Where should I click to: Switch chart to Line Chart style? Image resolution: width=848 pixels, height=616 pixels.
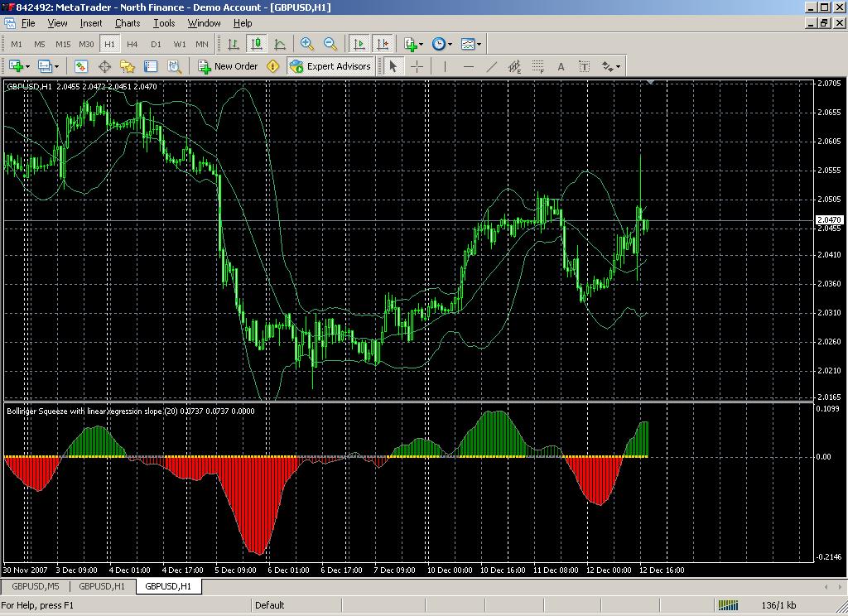point(280,45)
